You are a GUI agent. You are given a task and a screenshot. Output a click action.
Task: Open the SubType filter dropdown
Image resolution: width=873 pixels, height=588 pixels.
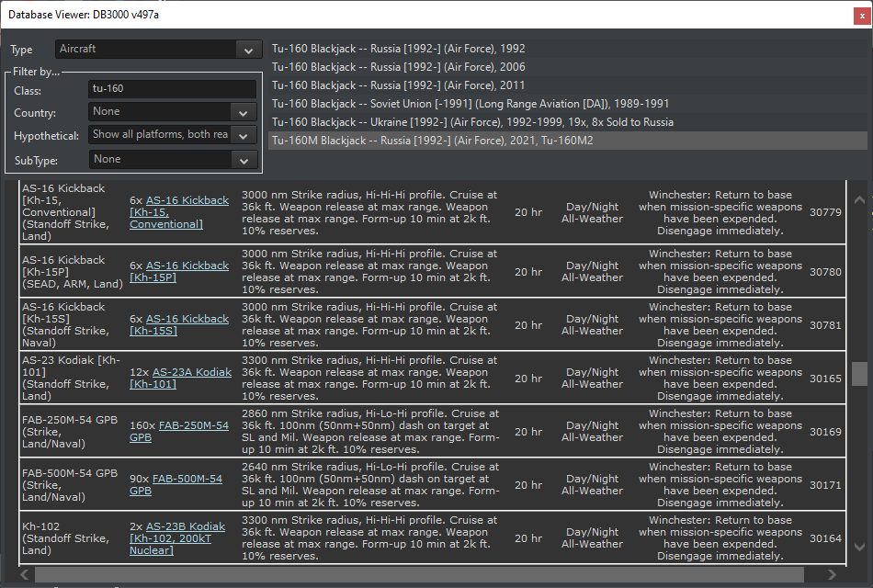coord(171,160)
